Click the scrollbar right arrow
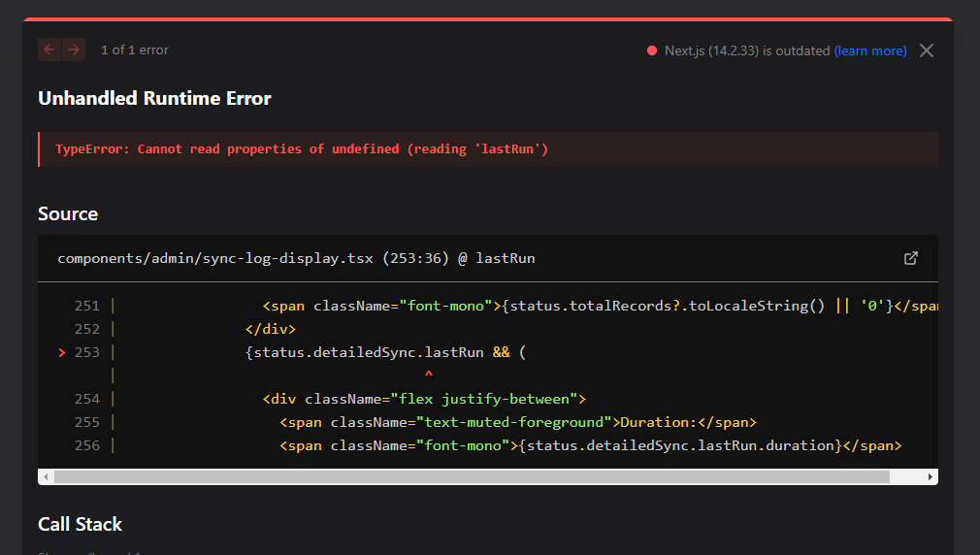Image resolution: width=980 pixels, height=555 pixels. 931,477
